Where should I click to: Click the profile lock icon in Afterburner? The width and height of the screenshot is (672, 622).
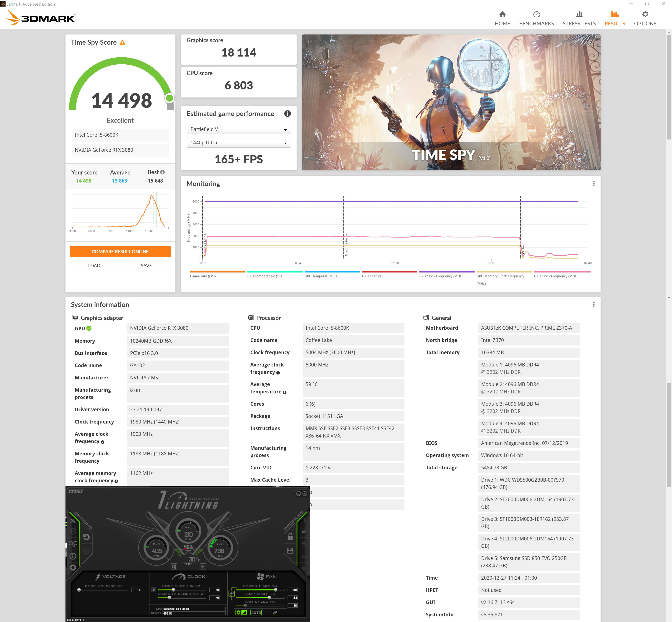click(290, 536)
